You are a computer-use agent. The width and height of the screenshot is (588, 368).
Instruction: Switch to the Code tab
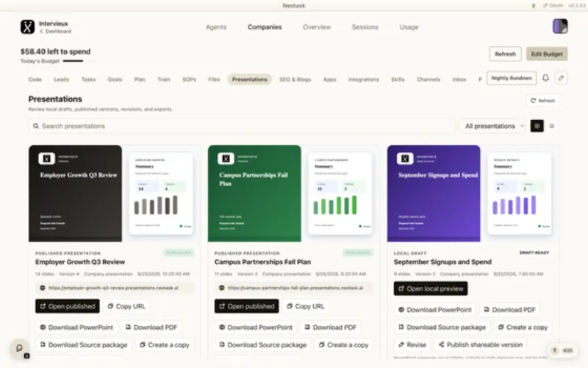click(35, 79)
